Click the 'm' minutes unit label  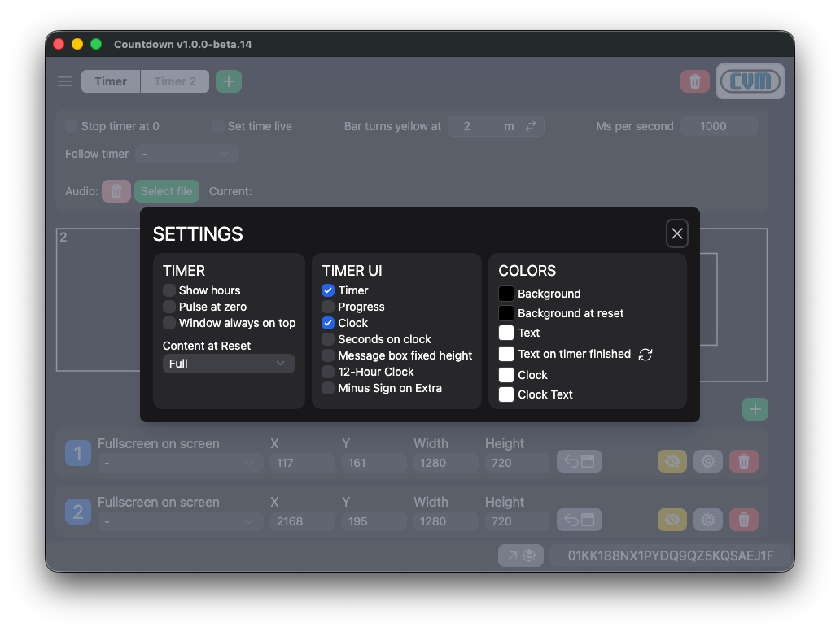pos(509,126)
